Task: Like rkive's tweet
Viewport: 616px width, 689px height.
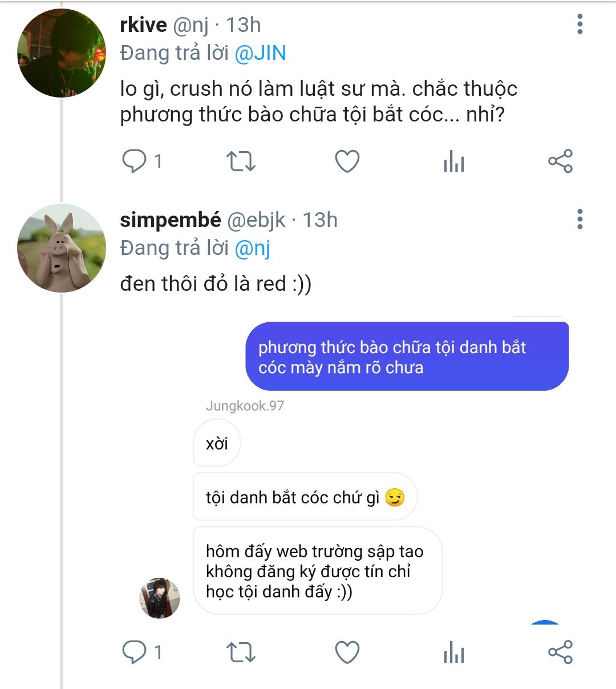Action: coord(347,161)
